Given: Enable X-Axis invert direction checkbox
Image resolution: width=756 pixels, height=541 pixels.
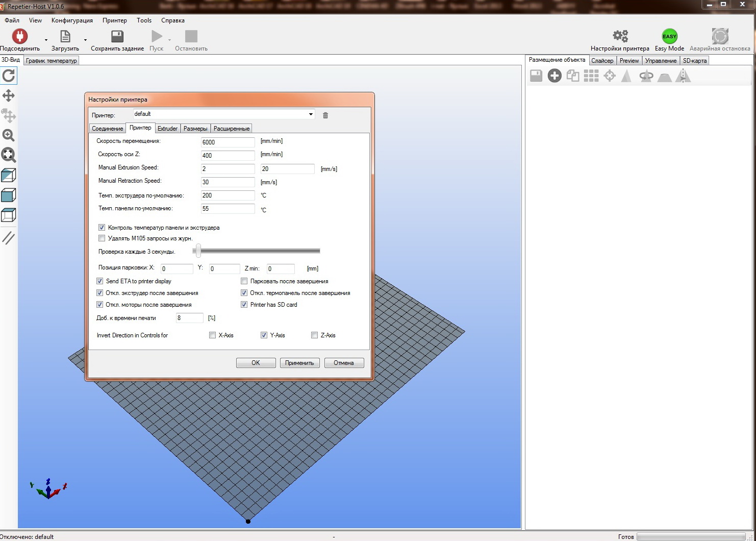Looking at the screenshot, I should point(212,335).
